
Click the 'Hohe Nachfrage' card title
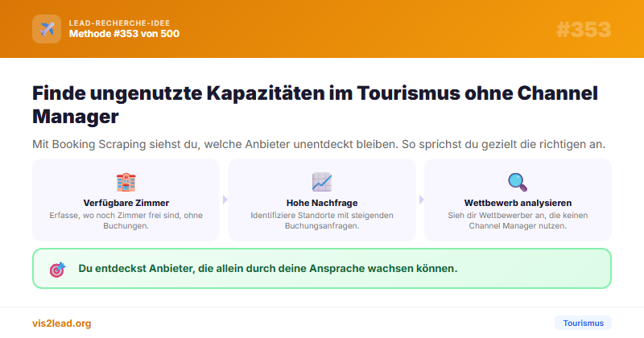[322, 203]
